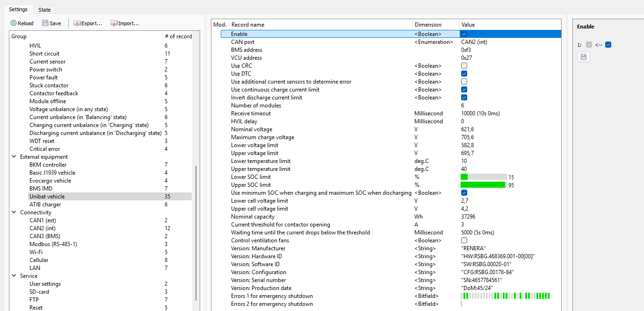Click the CAN port value 'CAN2 (int)'
The image size is (644, 311).
(474, 42)
